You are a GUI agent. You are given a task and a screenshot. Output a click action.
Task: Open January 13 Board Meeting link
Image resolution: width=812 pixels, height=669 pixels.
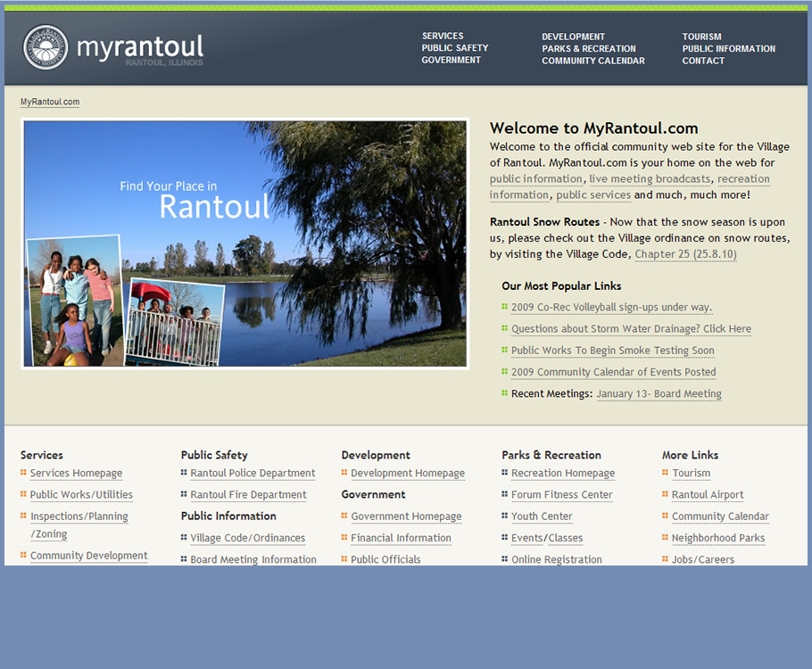tap(659, 394)
